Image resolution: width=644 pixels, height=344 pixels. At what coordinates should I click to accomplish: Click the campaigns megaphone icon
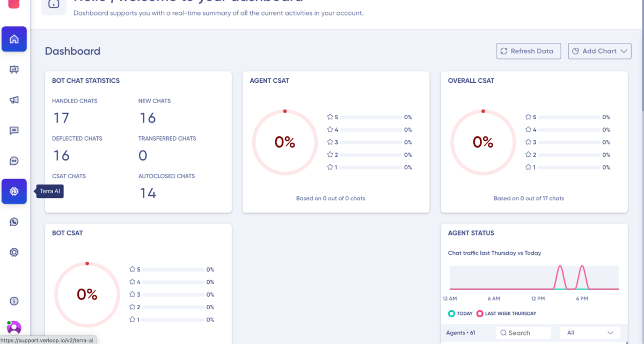(x=14, y=100)
